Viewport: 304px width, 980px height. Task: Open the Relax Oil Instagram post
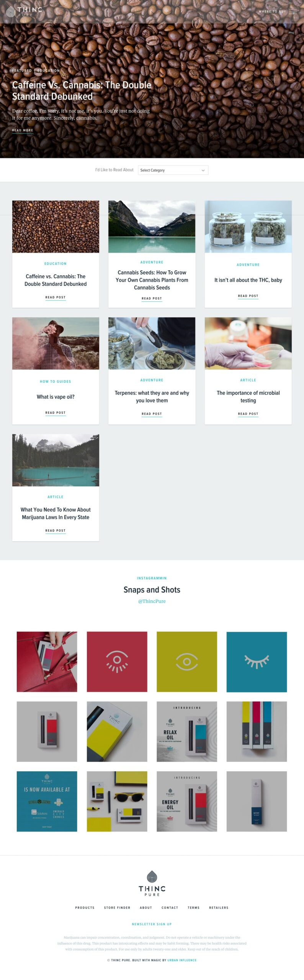click(x=187, y=732)
